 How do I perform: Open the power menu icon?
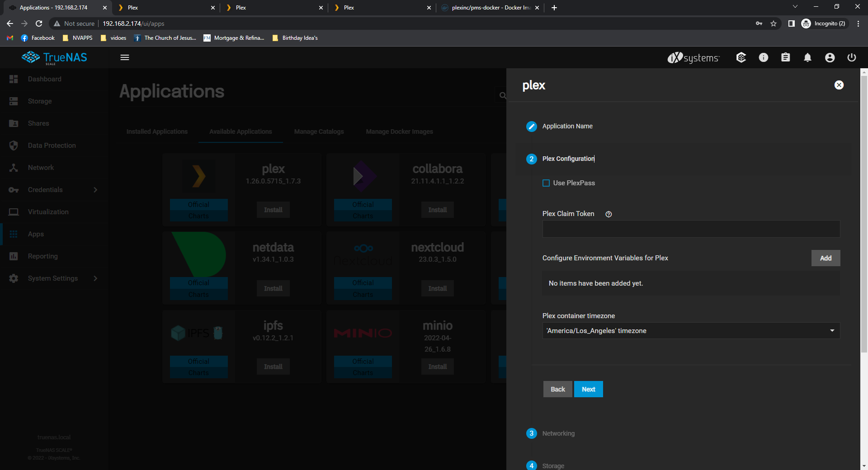[x=852, y=57]
